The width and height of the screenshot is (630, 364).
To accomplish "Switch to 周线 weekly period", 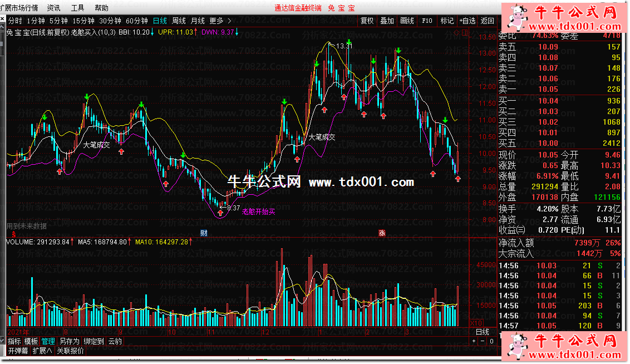I will click(179, 21).
